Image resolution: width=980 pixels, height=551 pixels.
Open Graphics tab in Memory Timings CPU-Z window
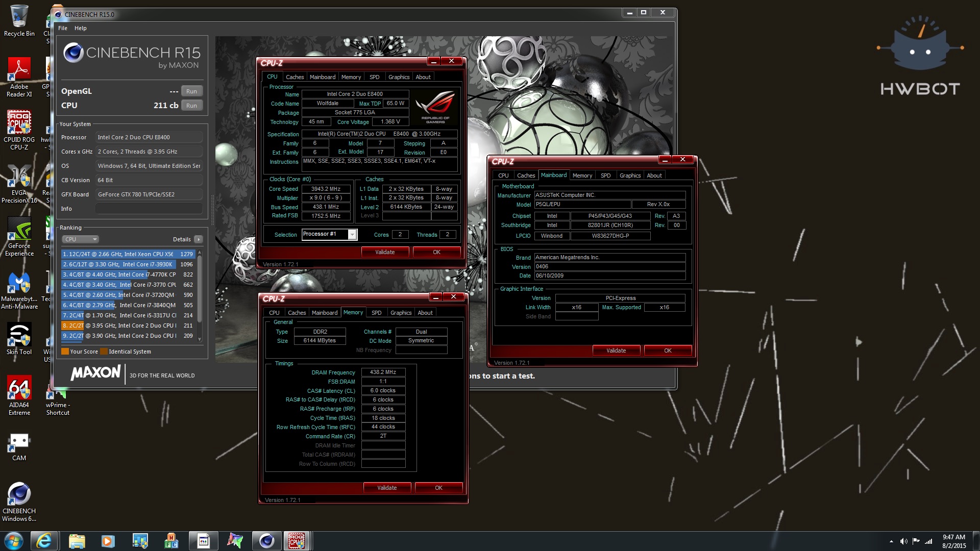click(401, 313)
